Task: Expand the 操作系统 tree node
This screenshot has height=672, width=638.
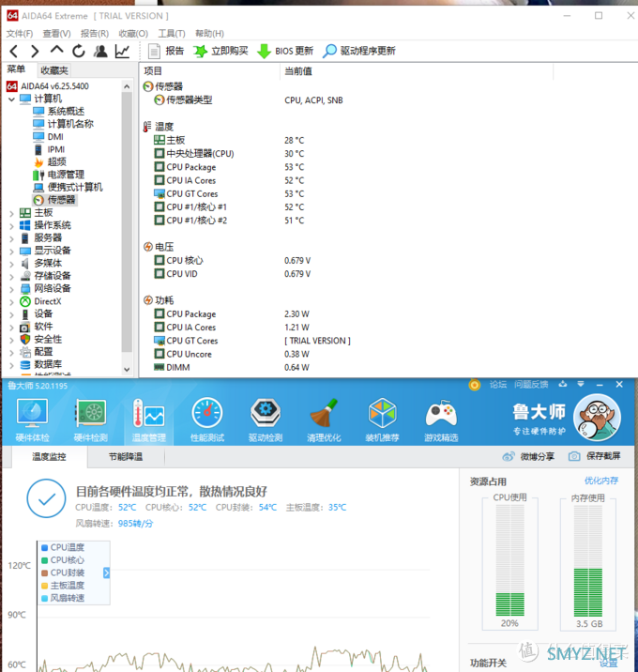Action: click(11, 225)
